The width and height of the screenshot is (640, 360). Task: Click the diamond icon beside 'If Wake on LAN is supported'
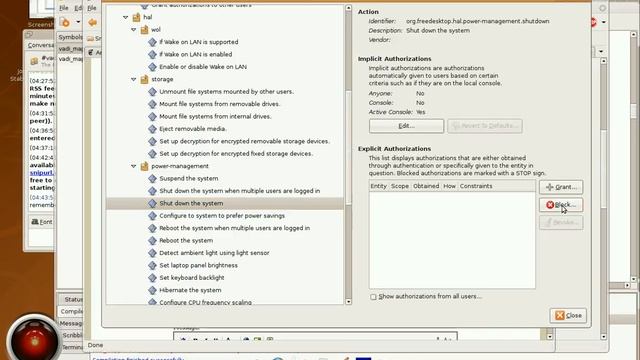(x=152, y=42)
